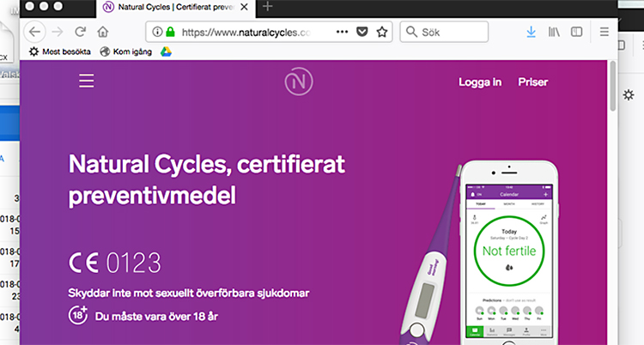This screenshot has height=345, width=644.
Task: Click the phone app mockup image
Action: pos(509,252)
